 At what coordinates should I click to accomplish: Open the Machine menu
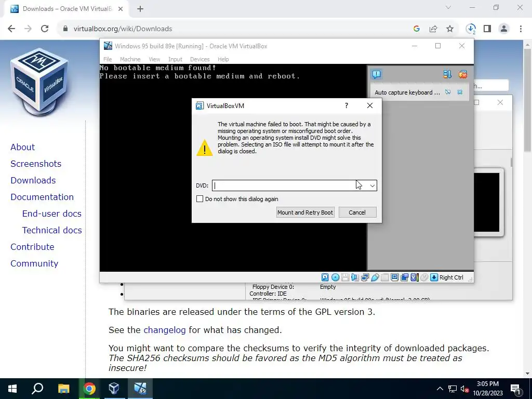pyautogui.click(x=130, y=59)
